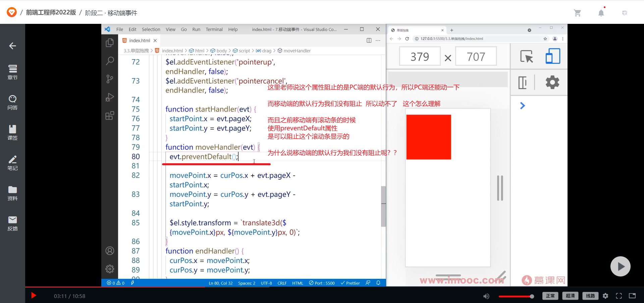Open the 课签 bookmarks panel
This screenshot has width=644, height=303.
coord(12,132)
